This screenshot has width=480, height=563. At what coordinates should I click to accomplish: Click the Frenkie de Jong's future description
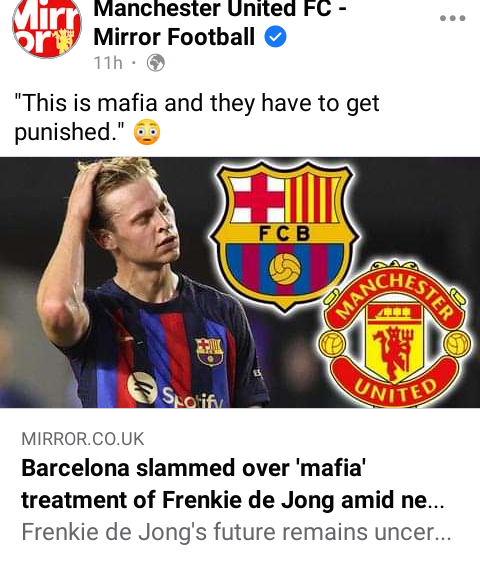[236, 532]
